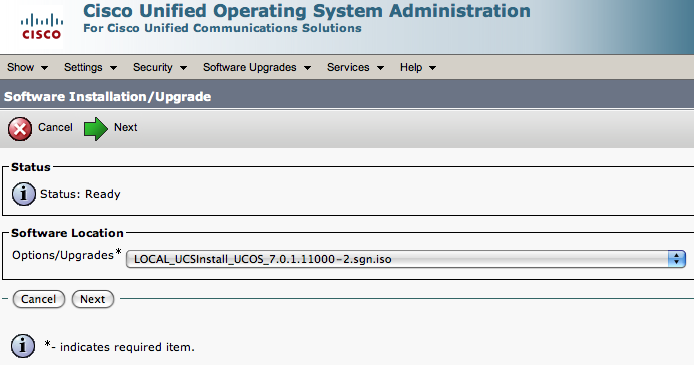
Task: Click the Status info icon
Action: pyautogui.click(x=23, y=194)
